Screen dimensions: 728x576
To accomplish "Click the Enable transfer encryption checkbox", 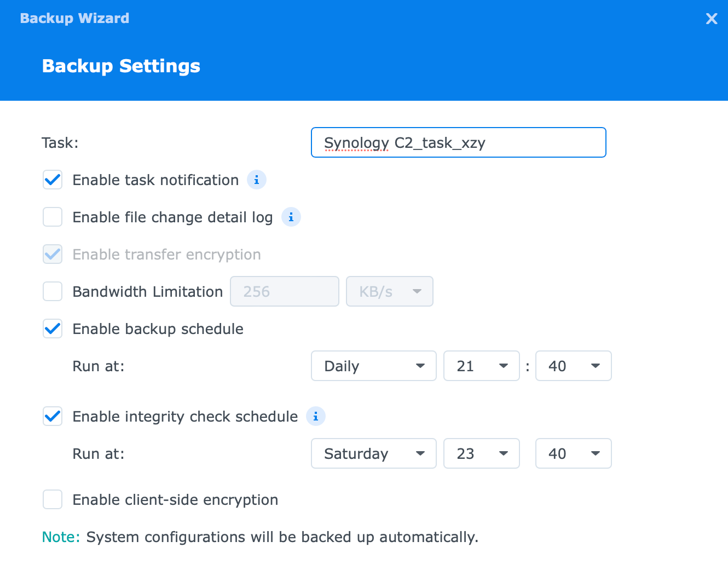I will [x=53, y=254].
